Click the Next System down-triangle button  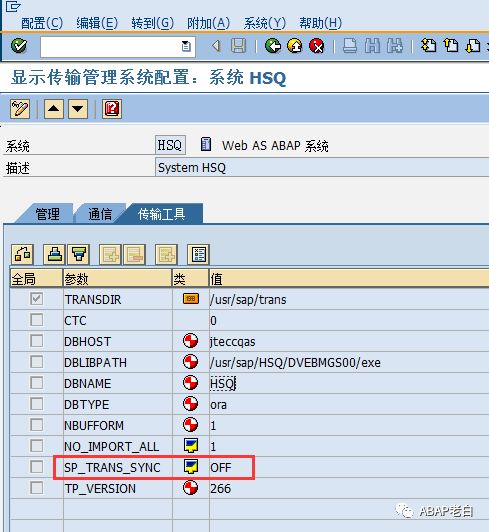click(78, 109)
